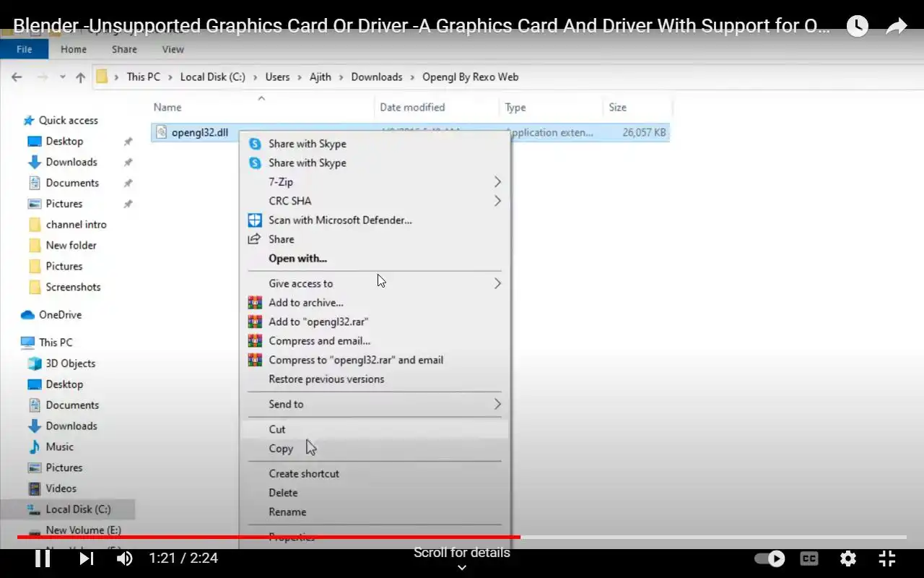Viewport: 924px width, 578px height.
Task: Click This PC in the address bar
Action: click(143, 77)
